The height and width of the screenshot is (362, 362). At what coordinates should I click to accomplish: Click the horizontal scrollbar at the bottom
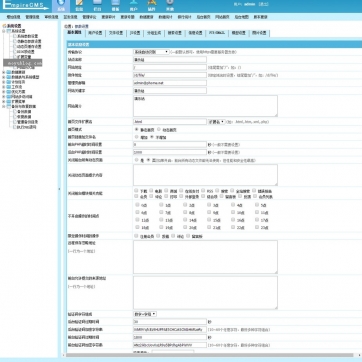coord(209,355)
